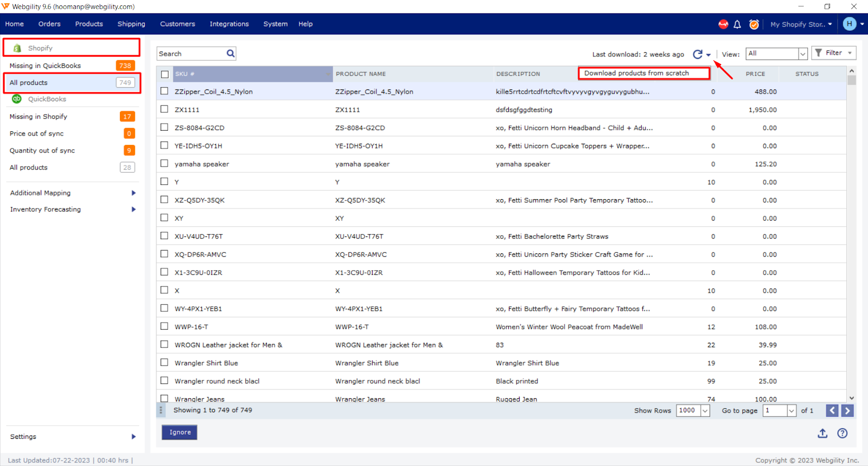Screen dimensions: 868x466
Task: Open the notifications bell icon
Action: [x=737, y=24]
